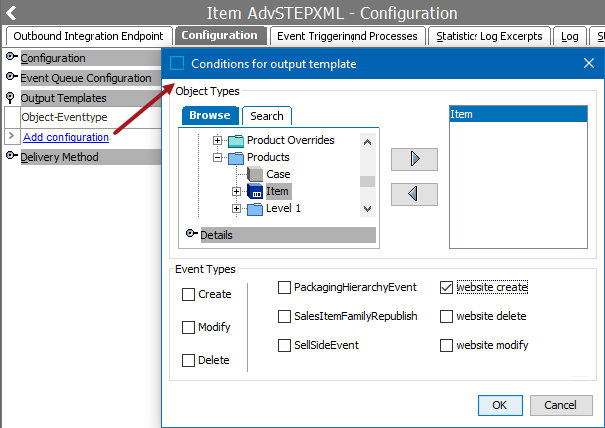Expand the Level 1 tree node
This screenshot has width=605, height=428.
pos(237,208)
